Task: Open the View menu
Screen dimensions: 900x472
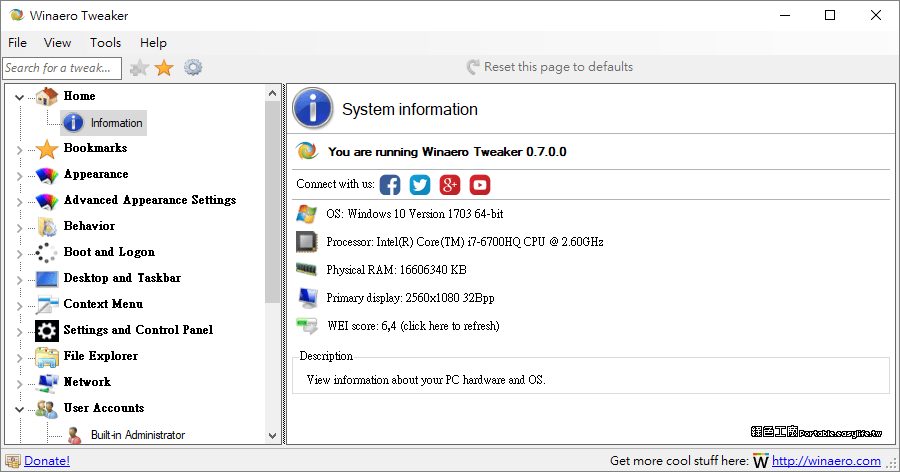Action: click(x=57, y=42)
